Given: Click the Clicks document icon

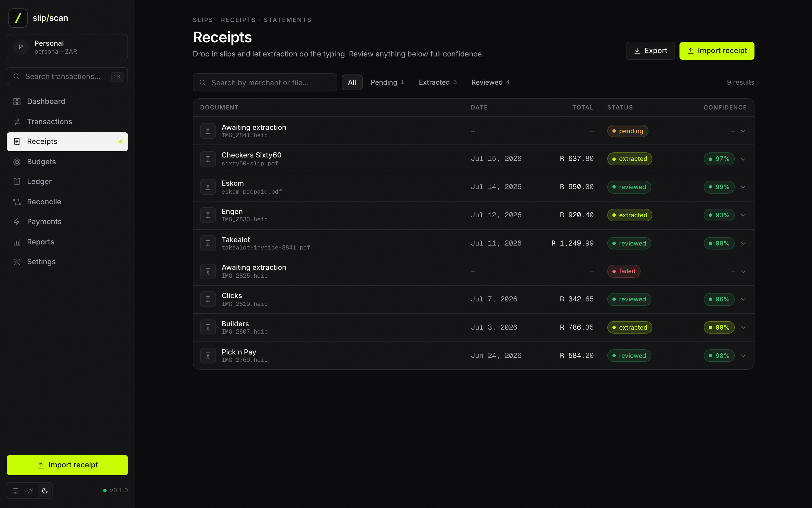Looking at the screenshot, I should 208,299.
